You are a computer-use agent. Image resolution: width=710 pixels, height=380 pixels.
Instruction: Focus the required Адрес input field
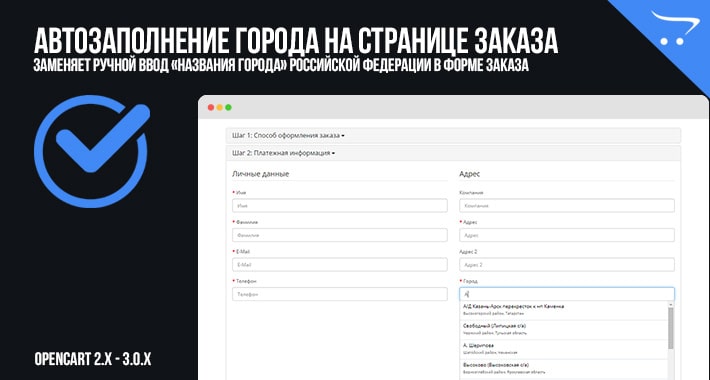click(x=567, y=235)
